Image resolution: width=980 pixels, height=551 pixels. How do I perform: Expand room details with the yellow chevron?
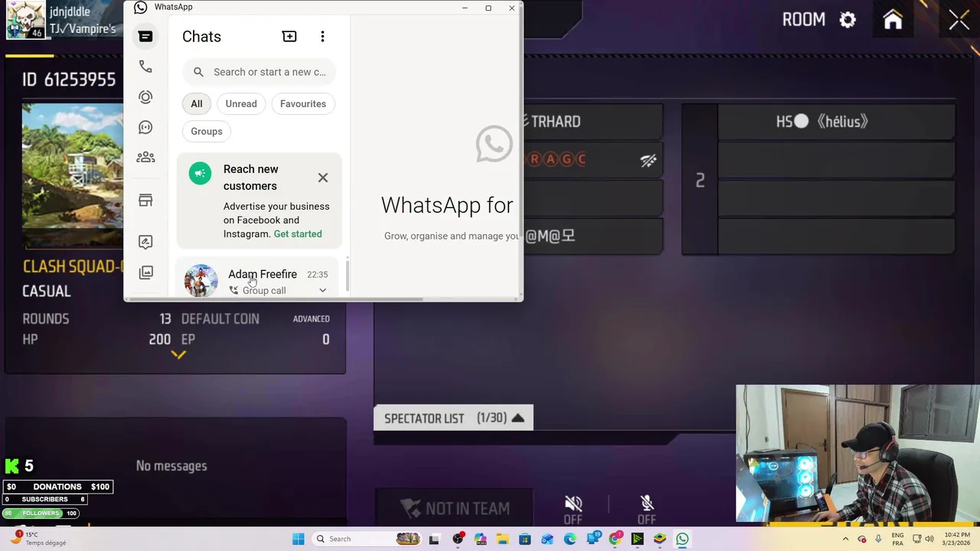[178, 355]
